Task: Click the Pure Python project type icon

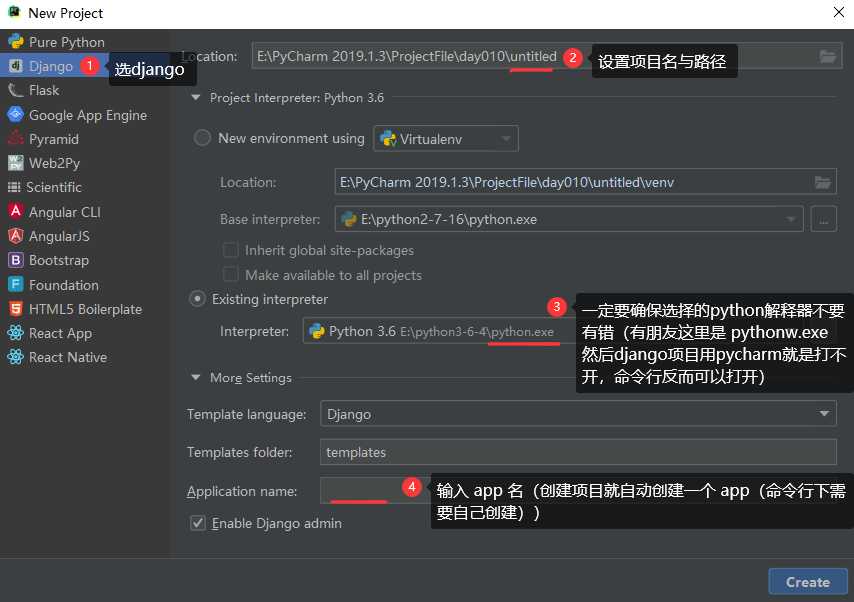Action: click(x=16, y=41)
